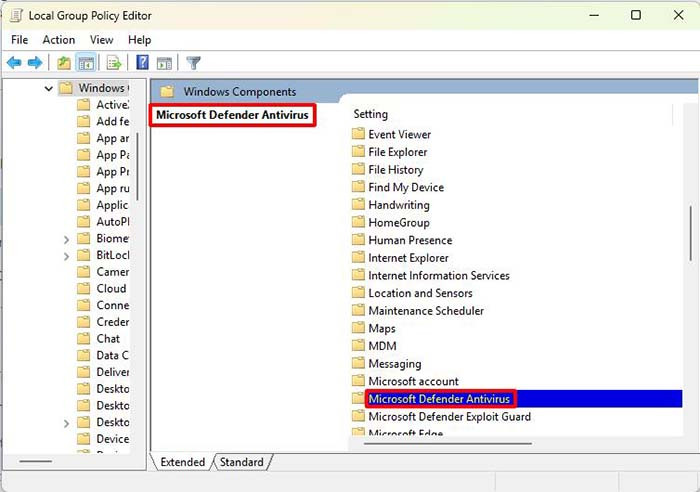The height and width of the screenshot is (492, 700).
Task: Select the Connect tree item
Action: (x=112, y=305)
